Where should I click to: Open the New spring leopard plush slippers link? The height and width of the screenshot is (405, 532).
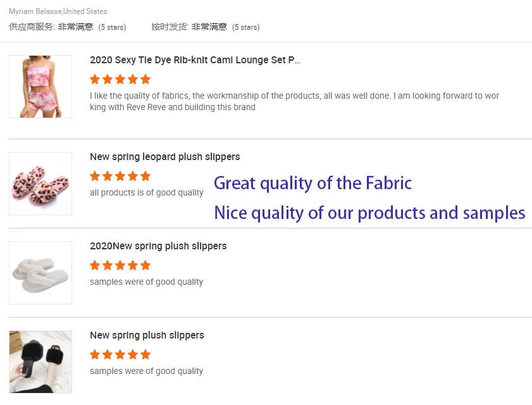164,157
